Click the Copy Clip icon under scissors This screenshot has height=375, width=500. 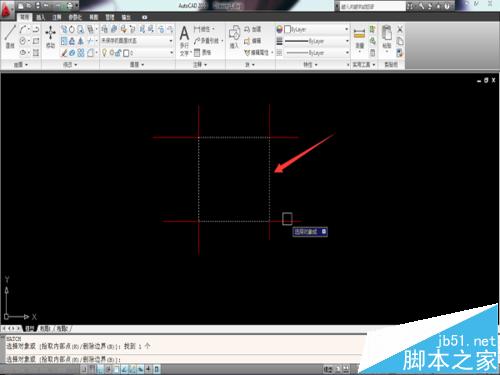[400, 41]
